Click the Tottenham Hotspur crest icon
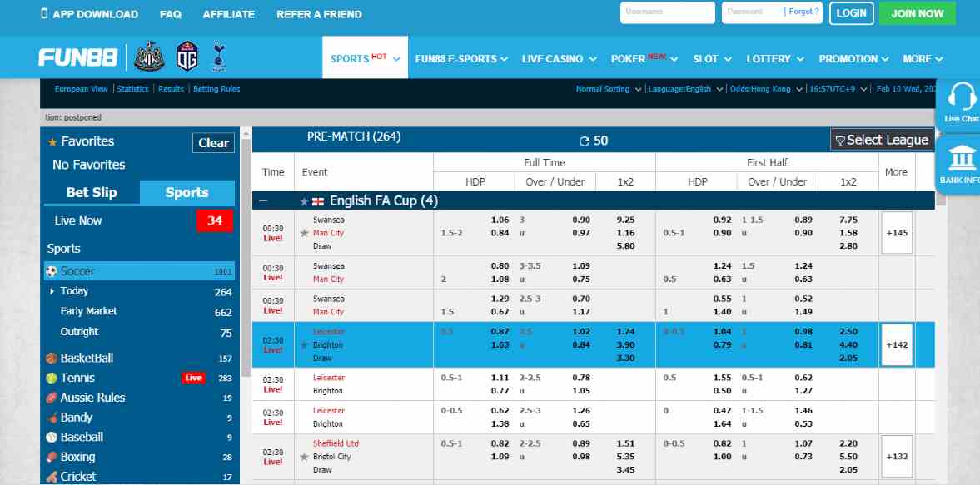This screenshot has width=980, height=485. point(218,57)
